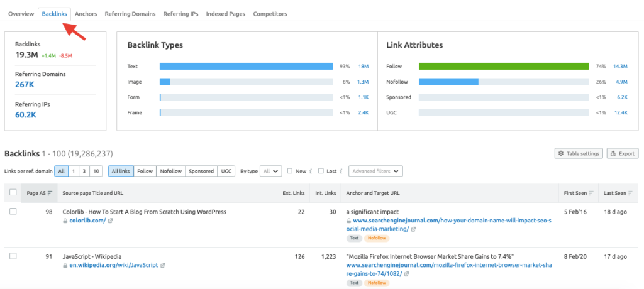Go to the Referring Domains tab

pos(130,14)
